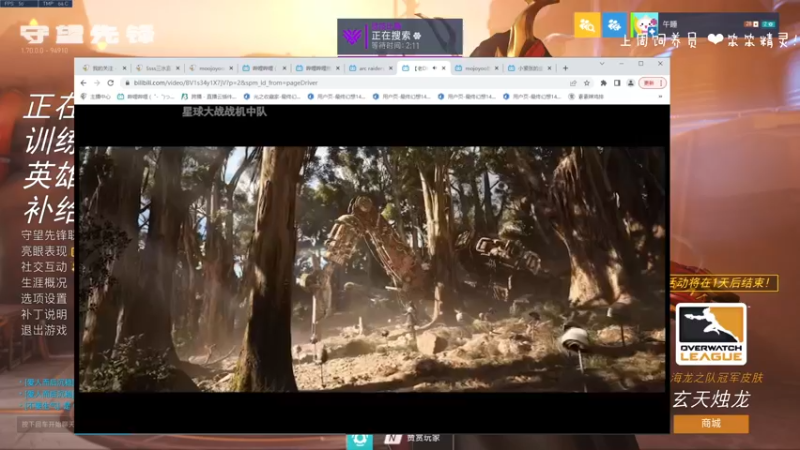Switch to the second mojoyo tab
Viewport: 800px width, 450px height.
pyautogui.click(x=477, y=68)
